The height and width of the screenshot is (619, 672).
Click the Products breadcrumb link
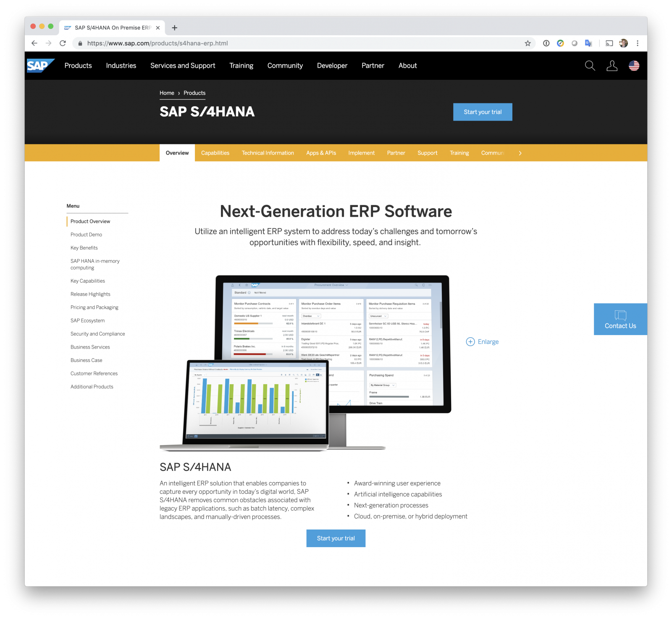[x=194, y=93]
